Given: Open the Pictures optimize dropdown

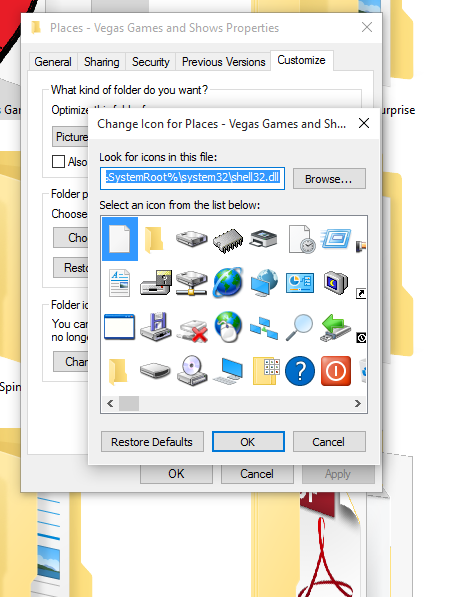Looking at the screenshot, I should pos(70,137).
